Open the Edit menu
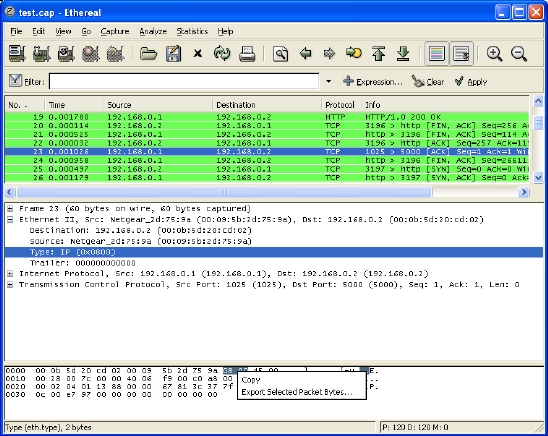This screenshot has height=436, width=548. click(38, 31)
